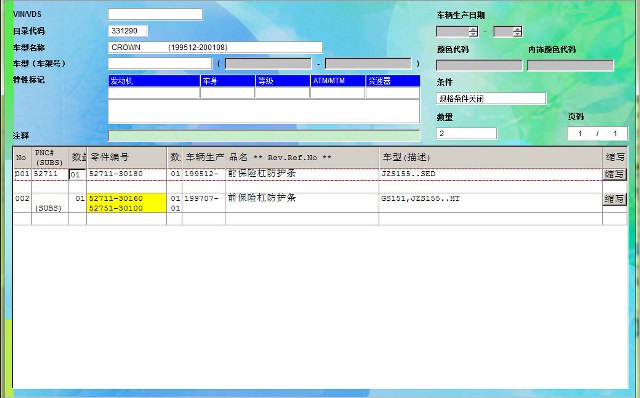The image size is (640, 398).
Task: Click model description JZS155..SED
Action: (408, 173)
